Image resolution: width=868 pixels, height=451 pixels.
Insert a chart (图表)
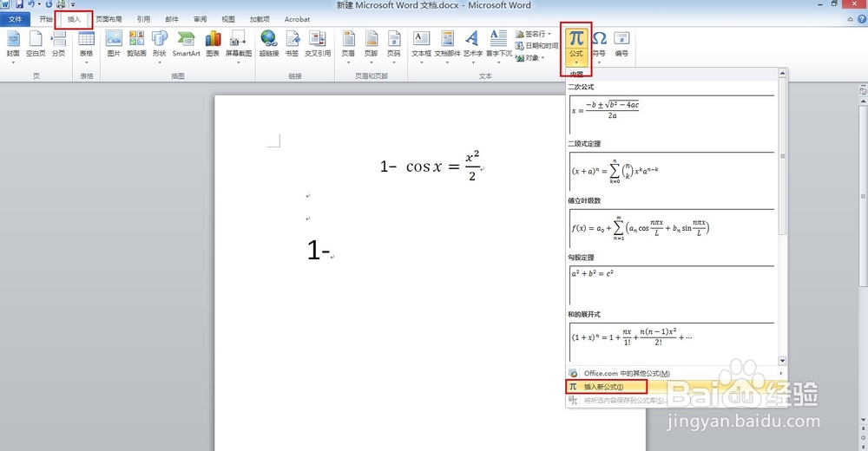click(213, 44)
